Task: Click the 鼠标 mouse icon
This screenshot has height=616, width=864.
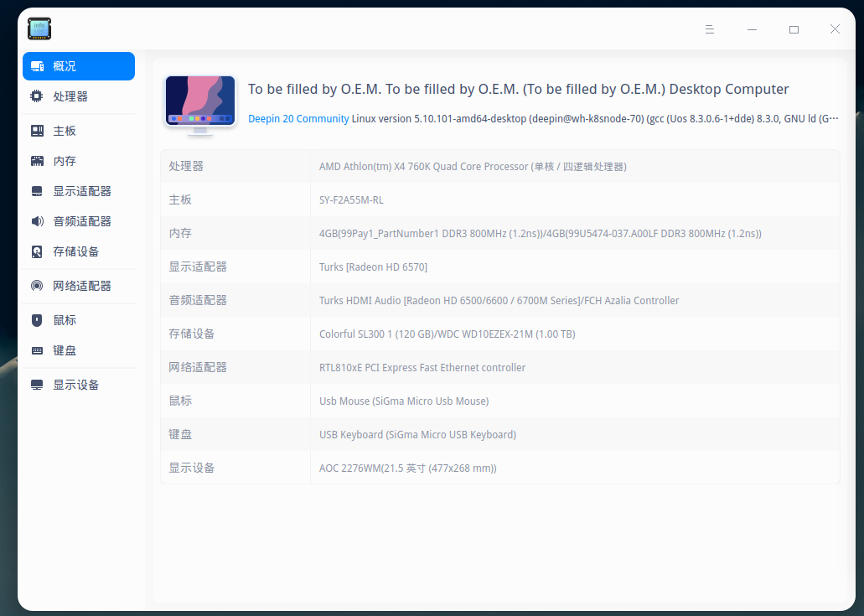Action: click(x=37, y=320)
